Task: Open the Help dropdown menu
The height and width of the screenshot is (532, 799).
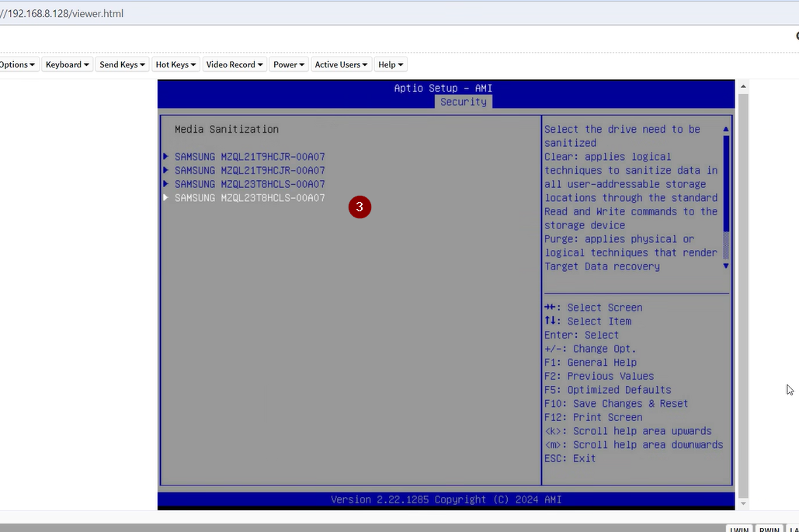Action: (391, 64)
